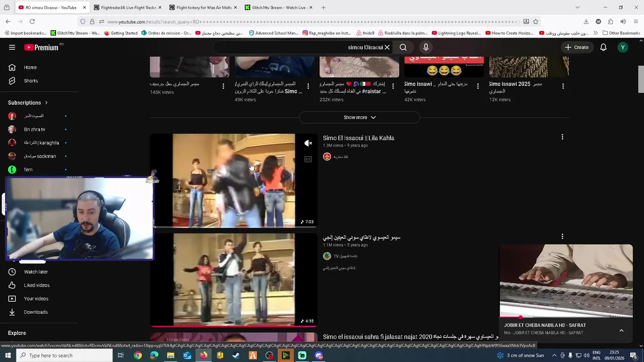Reload the page
Viewport: 644px width, 362px height.
[32, 22]
